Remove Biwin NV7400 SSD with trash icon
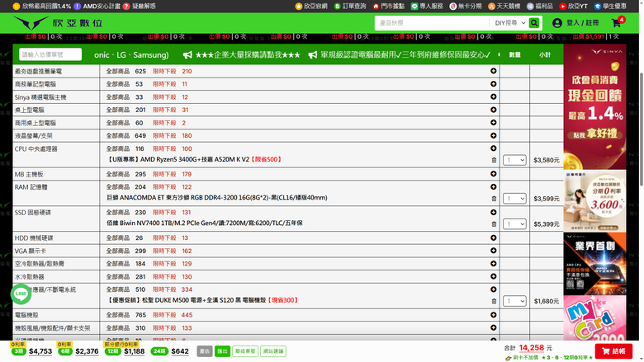Image resolution: width=644 pixels, height=362 pixels. tap(494, 223)
